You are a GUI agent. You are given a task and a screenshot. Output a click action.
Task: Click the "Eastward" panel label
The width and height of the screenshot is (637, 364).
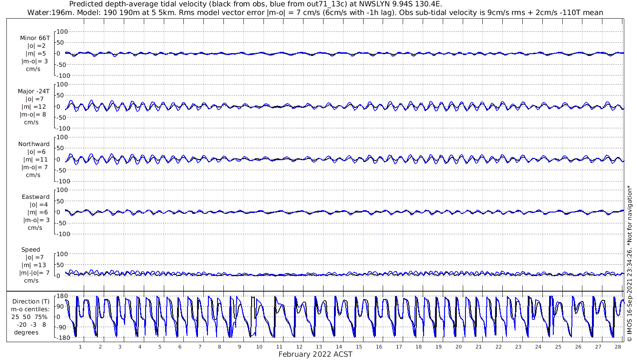[35, 197]
